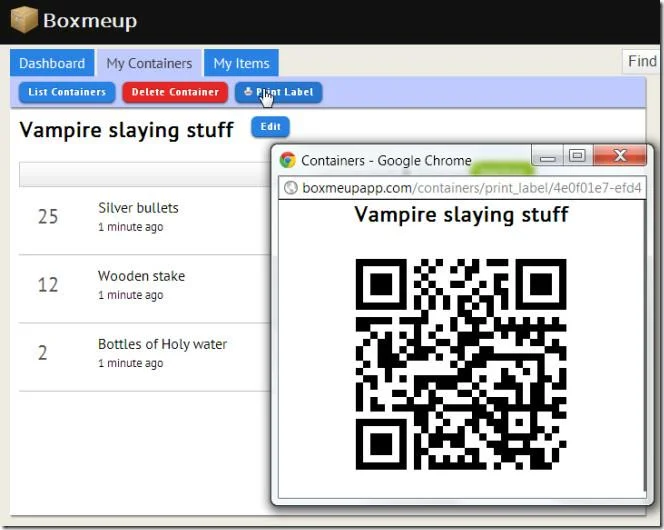Select the Silver bullets item
Viewport: 664px width, 530px height.
pos(138,207)
